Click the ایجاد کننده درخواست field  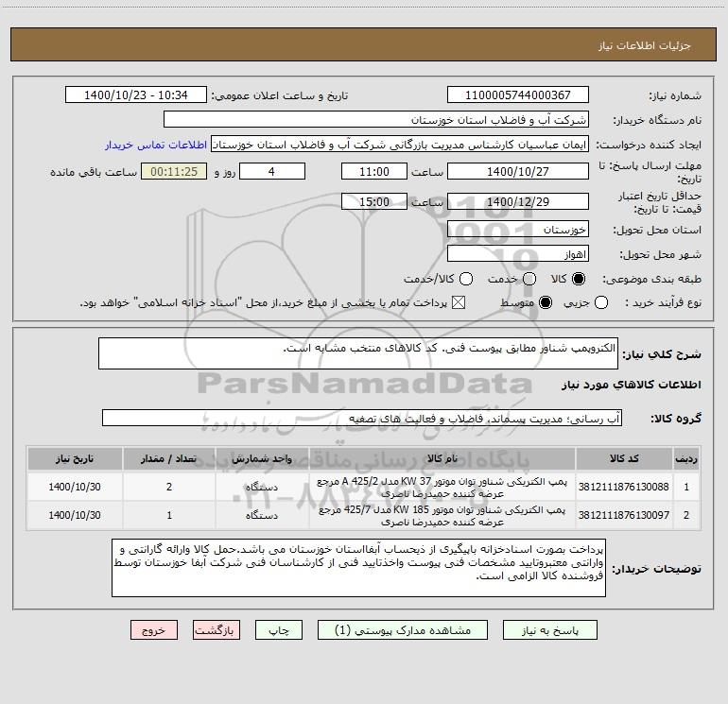400,145
